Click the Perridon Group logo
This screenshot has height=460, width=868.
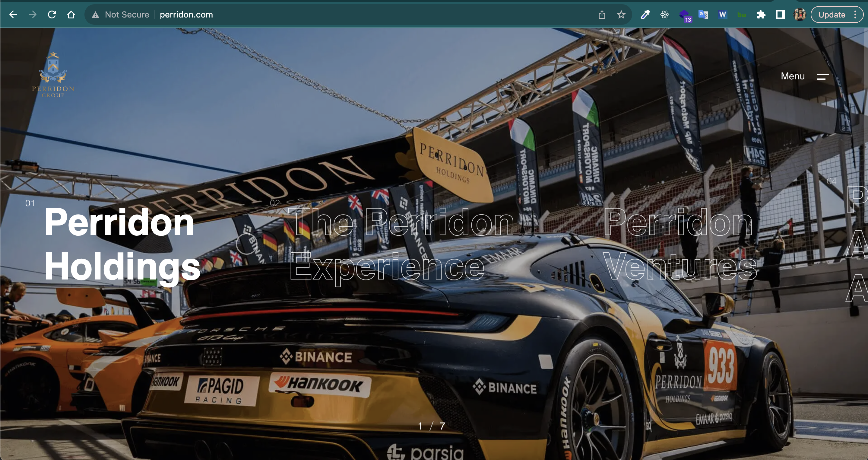click(x=53, y=75)
